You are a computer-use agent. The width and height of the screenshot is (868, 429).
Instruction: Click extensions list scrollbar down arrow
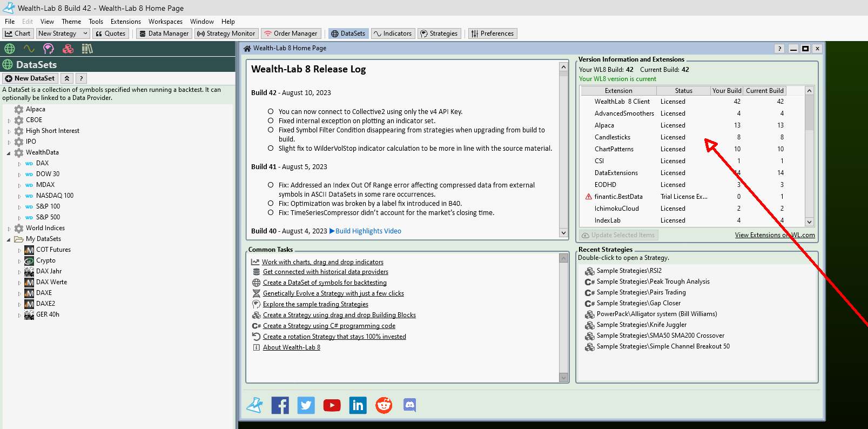coord(809,222)
